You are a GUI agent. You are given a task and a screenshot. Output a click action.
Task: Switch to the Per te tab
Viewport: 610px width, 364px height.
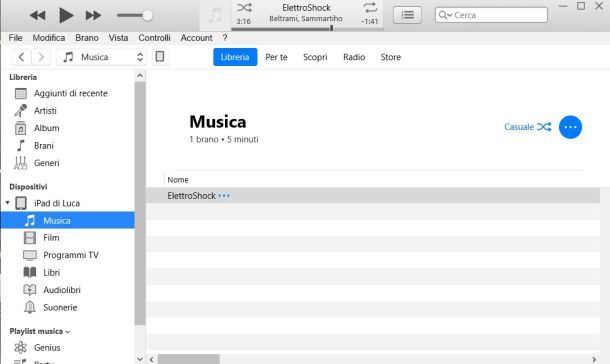[276, 57]
